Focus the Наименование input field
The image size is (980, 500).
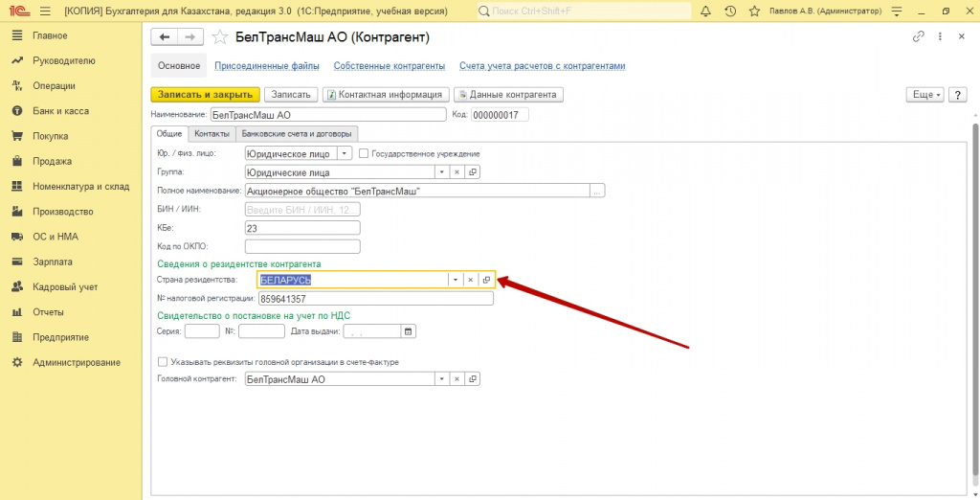coord(327,115)
